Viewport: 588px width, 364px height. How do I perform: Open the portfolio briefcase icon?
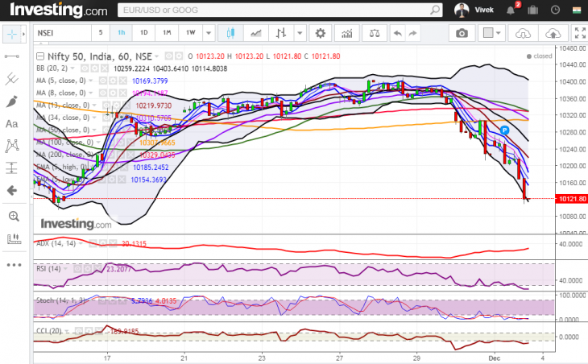(532, 10)
